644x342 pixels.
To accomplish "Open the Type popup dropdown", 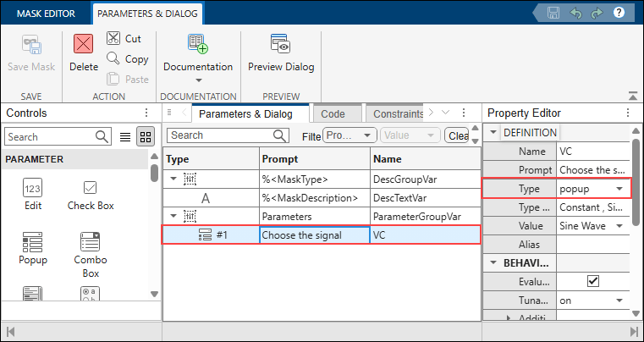I will pos(593,189).
